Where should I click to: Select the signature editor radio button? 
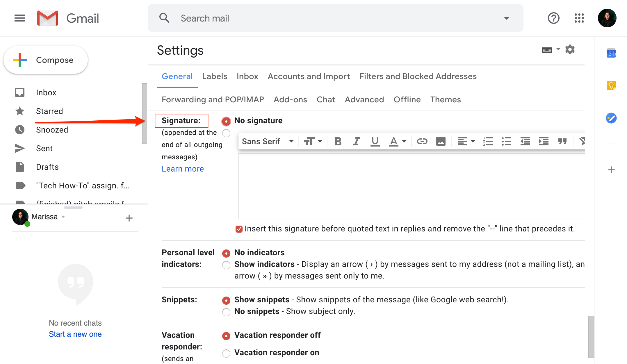pos(226,133)
